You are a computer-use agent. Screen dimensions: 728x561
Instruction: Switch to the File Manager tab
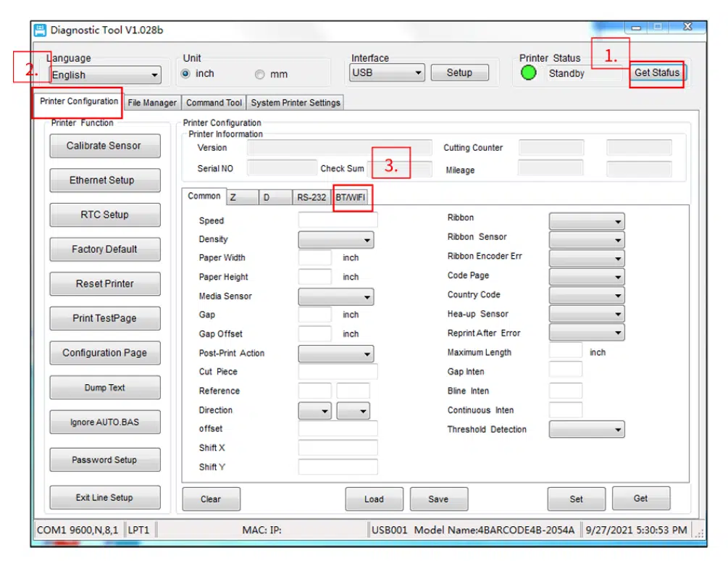pos(152,103)
